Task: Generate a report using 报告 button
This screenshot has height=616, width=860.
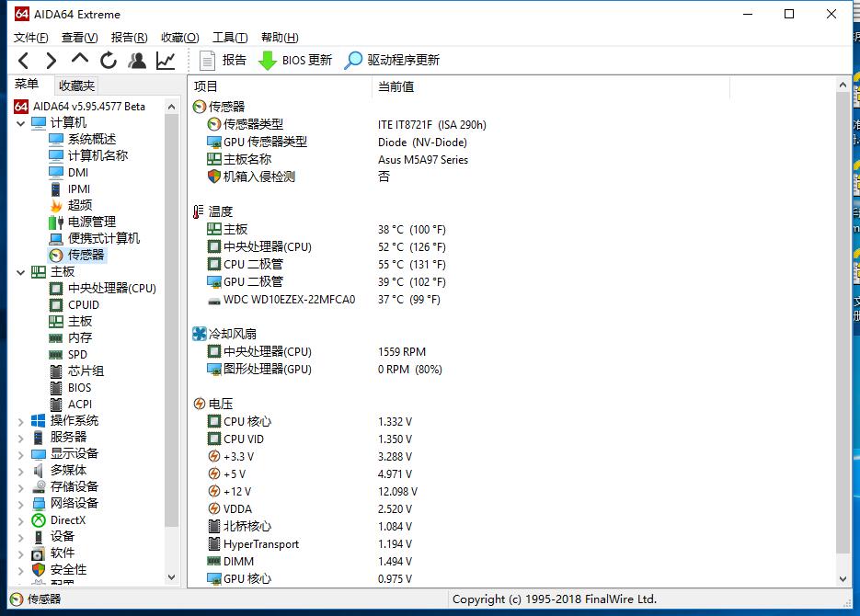Action: point(223,61)
